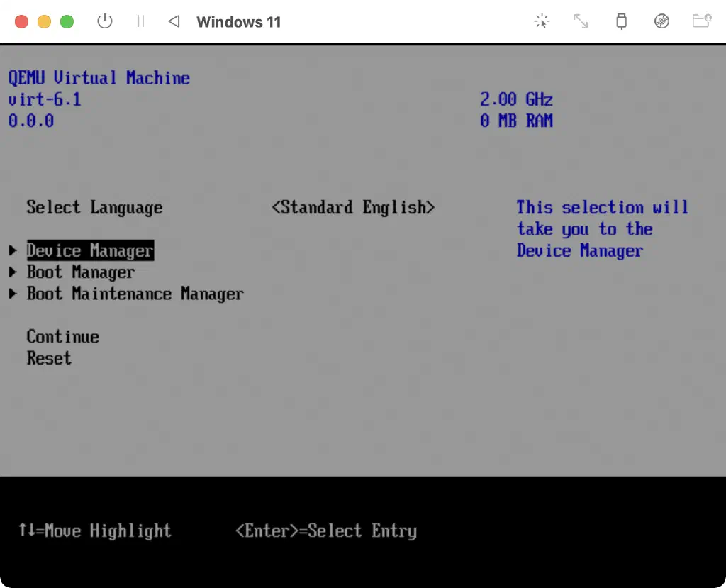Viewport: 726px width, 588px height.
Task: Open the shared folder icon
Action: [x=701, y=21]
